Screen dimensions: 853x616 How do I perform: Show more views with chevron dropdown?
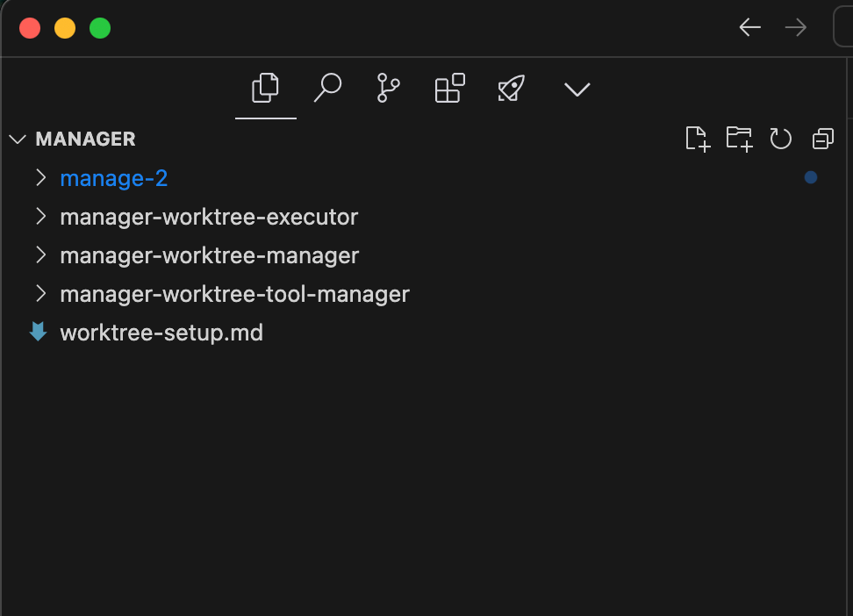coord(577,90)
